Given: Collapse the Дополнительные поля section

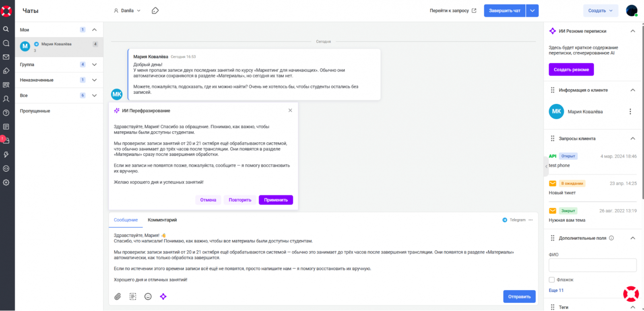Looking at the screenshot, I should 633,238.
